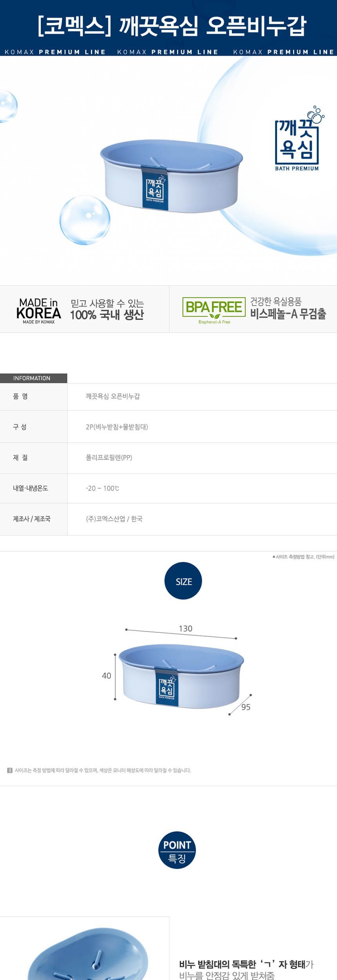
Task: Click the POINT 특징 circle badge
Action: point(177,850)
